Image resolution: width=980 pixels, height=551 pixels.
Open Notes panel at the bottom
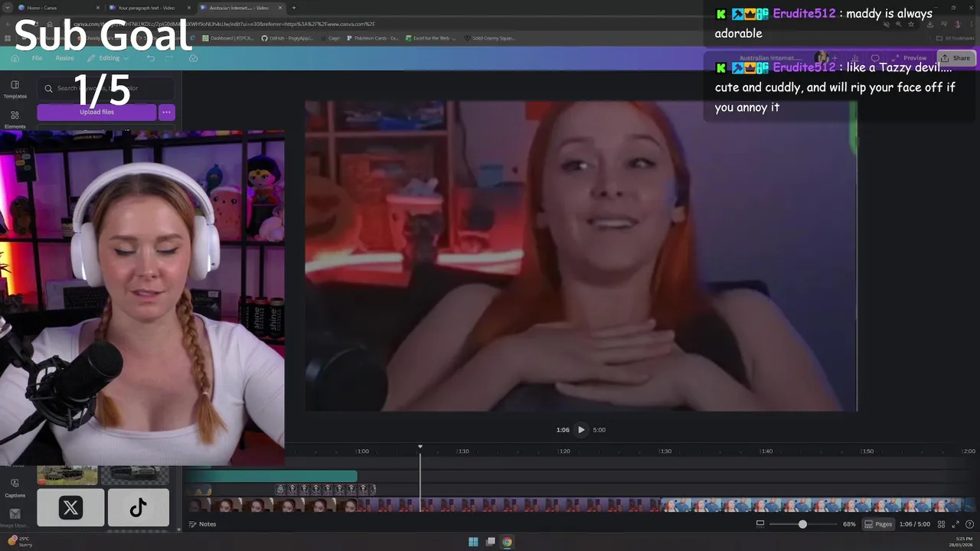tap(202, 524)
